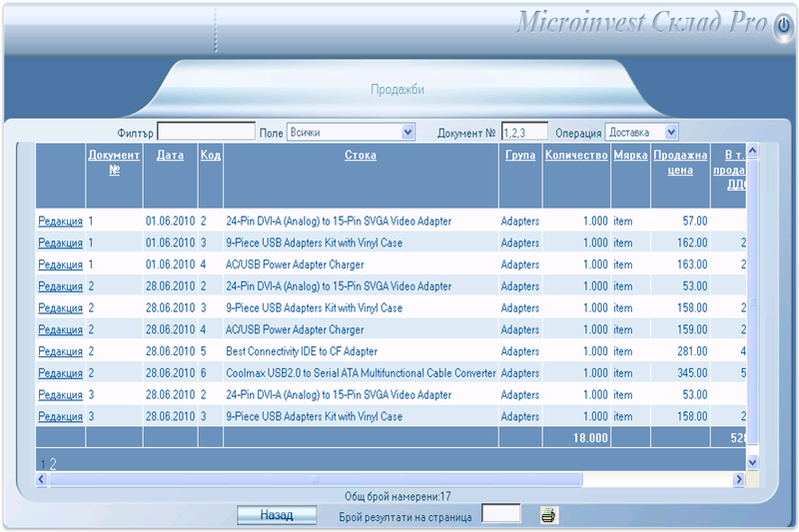799x532 pixels.
Task: Click Редакция for Best Connectivity IDE row
Action: click(x=60, y=351)
